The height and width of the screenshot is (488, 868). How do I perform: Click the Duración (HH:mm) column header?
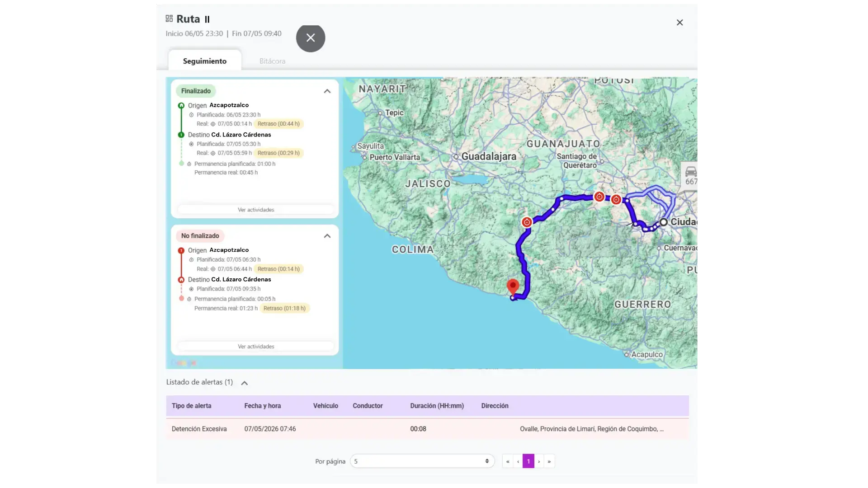[x=437, y=406]
